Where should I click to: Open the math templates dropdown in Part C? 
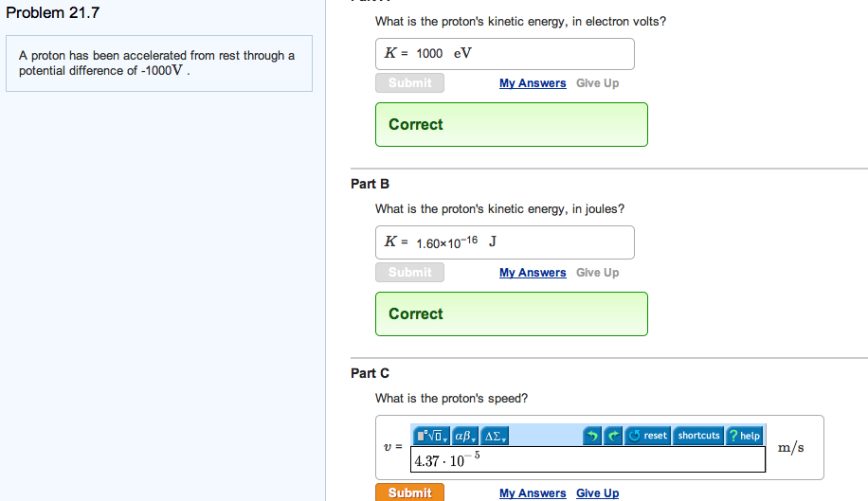(431, 436)
